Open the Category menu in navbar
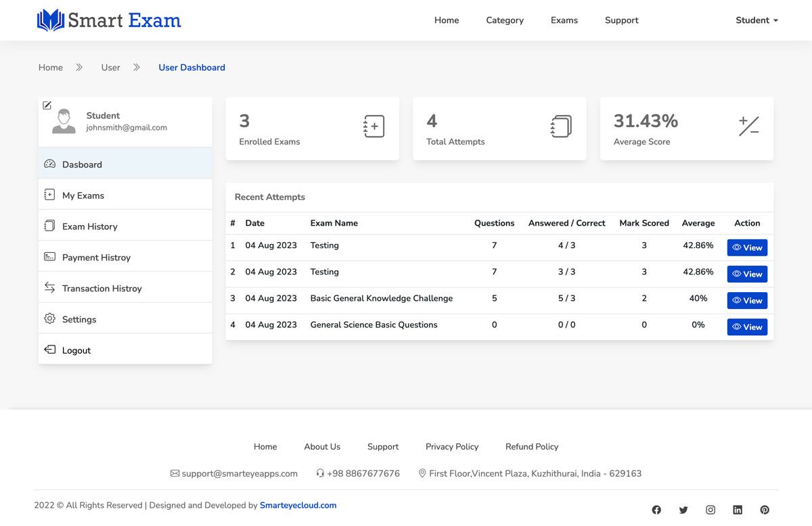Screen dimensions: 812x526 click(505, 20)
